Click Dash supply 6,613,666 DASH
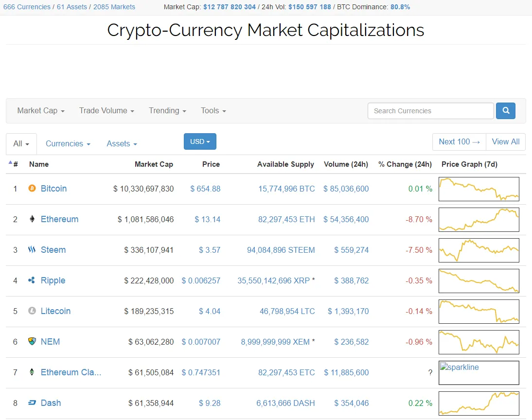The height and width of the screenshot is (420, 532). click(x=285, y=403)
